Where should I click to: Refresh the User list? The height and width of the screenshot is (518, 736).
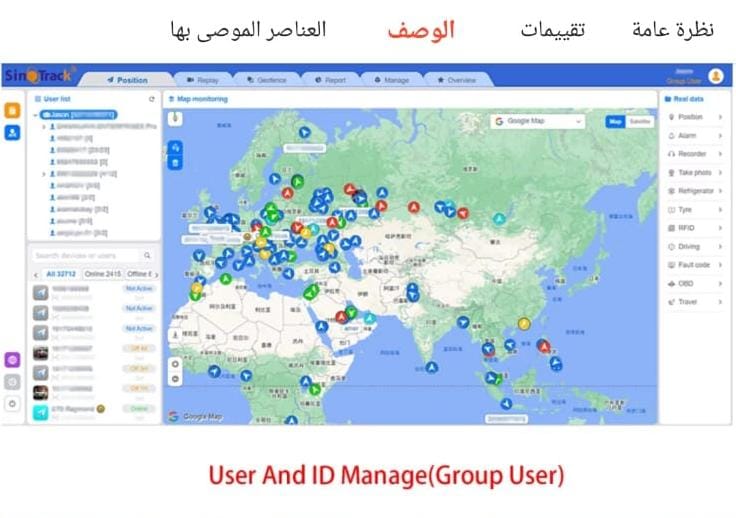pos(152,99)
